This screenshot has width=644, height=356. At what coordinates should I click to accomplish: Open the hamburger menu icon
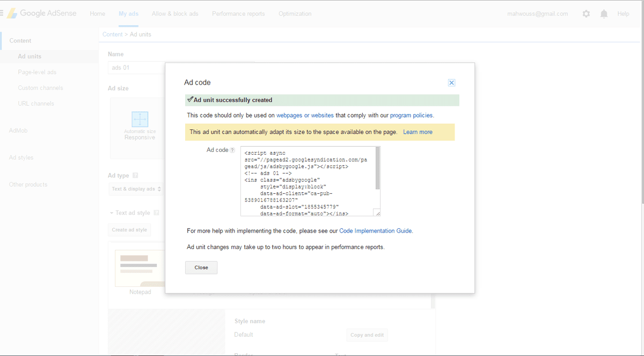point(2,13)
